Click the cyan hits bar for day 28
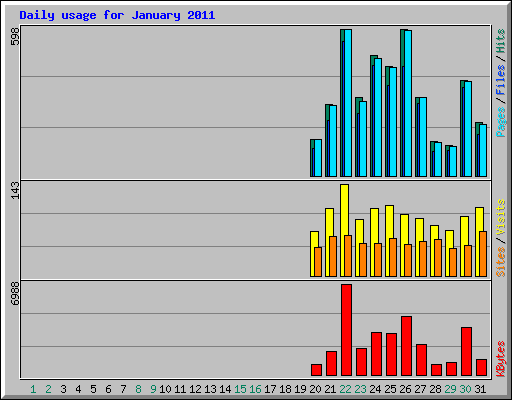Viewport: 512px width, 400px height. (438, 159)
